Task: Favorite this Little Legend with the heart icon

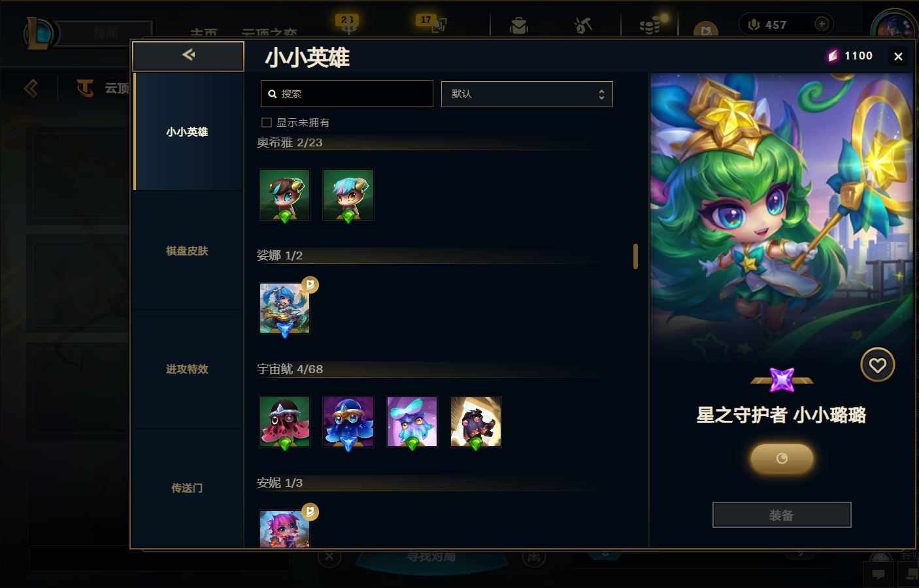Action: [x=877, y=365]
